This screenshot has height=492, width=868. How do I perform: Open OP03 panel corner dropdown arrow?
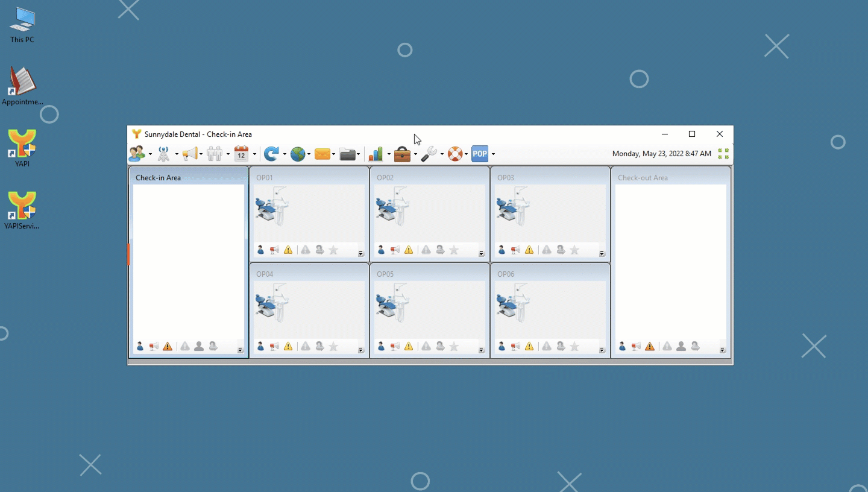(602, 254)
